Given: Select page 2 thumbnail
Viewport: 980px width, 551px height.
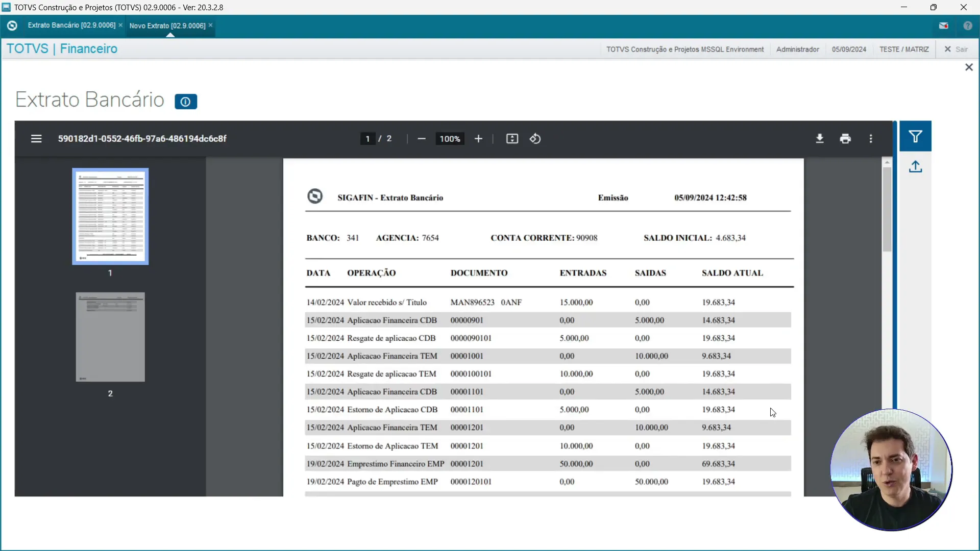Looking at the screenshot, I should pyautogui.click(x=110, y=337).
